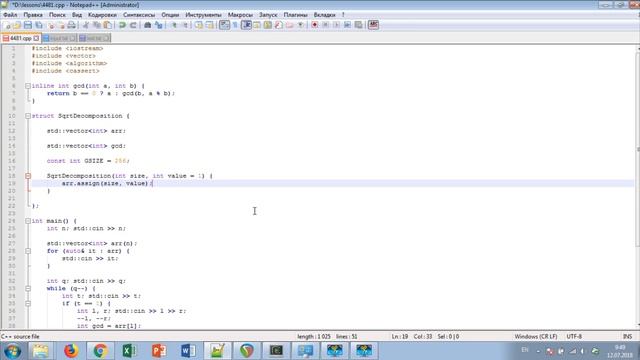Save the current file with the toolbar icon

click(x=28, y=25)
